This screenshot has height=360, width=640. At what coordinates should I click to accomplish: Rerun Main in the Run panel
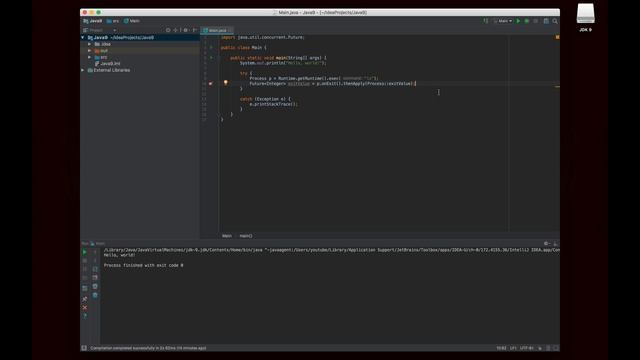click(x=85, y=252)
